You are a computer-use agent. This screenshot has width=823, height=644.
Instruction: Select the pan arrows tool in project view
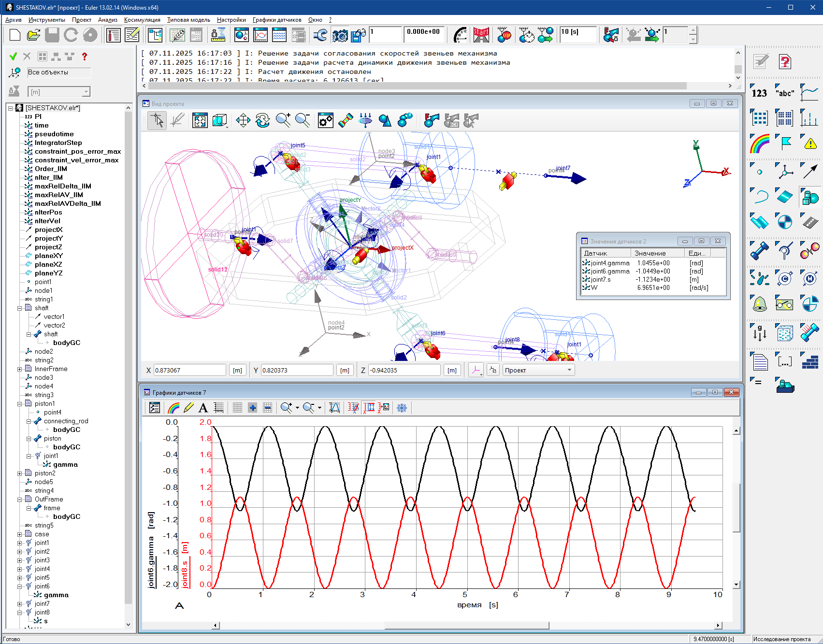(x=243, y=120)
